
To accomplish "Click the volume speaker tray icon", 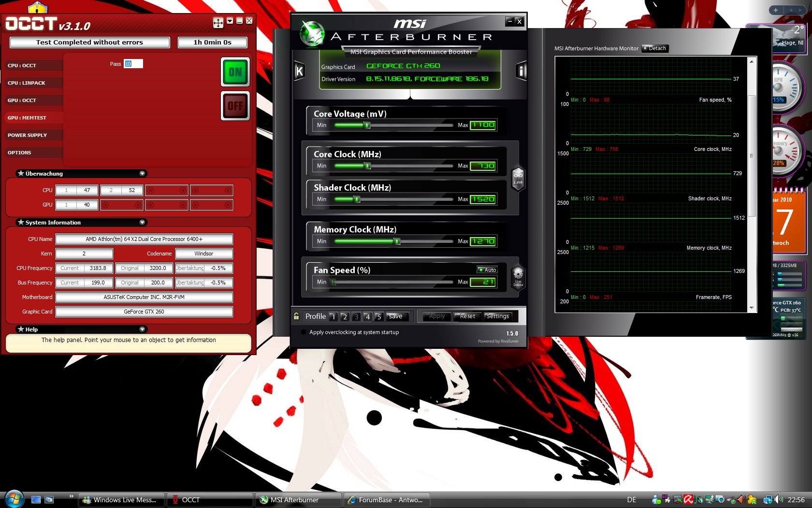I will click(x=778, y=500).
